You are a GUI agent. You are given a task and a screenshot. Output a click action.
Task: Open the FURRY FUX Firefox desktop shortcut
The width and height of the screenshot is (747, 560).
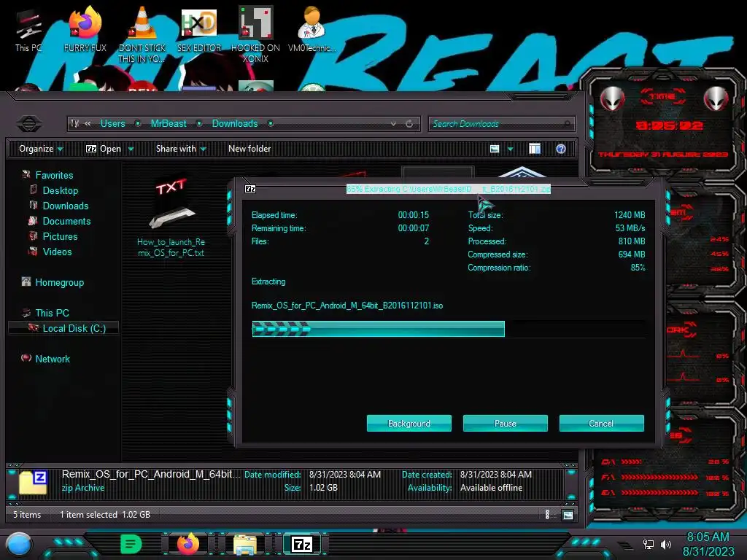(x=85, y=29)
